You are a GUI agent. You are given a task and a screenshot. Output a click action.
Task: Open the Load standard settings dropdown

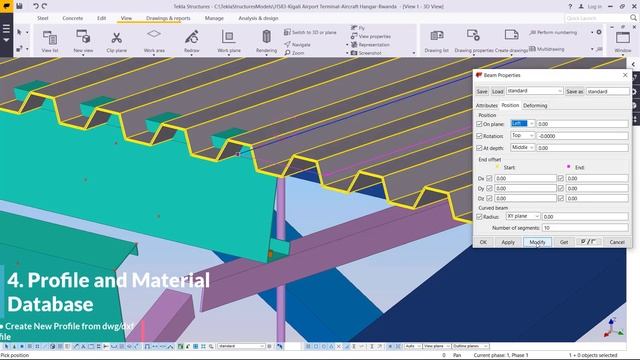tap(535, 91)
